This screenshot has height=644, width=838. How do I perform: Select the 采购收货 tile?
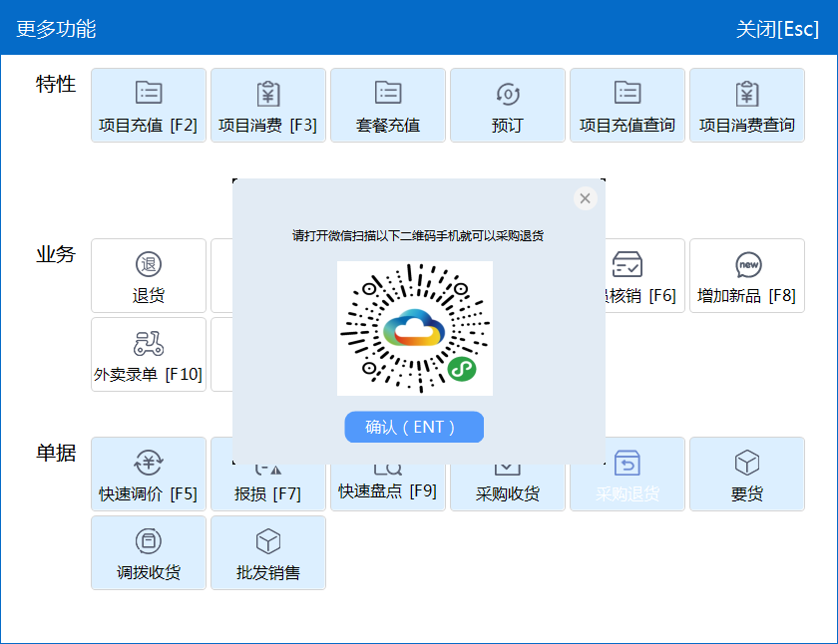coord(508,487)
